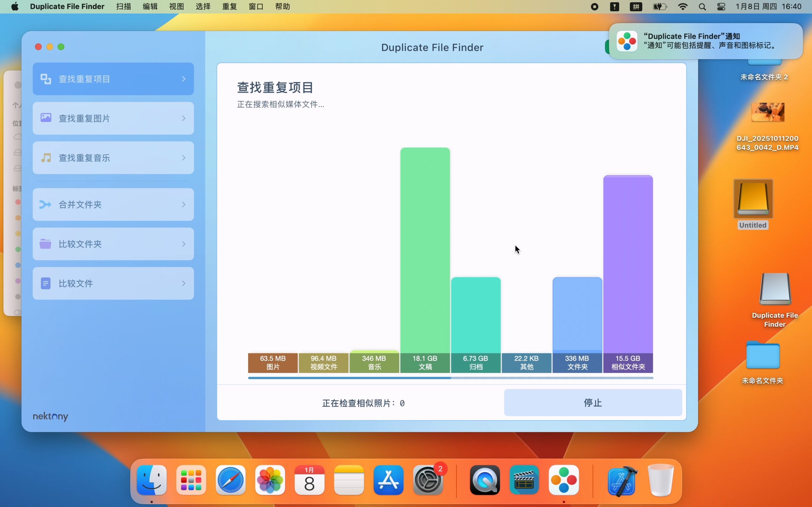The width and height of the screenshot is (812, 507).
Task: Click the purple 相似文件夹 15.5 GB bar
Action: [x=628, y=265]
